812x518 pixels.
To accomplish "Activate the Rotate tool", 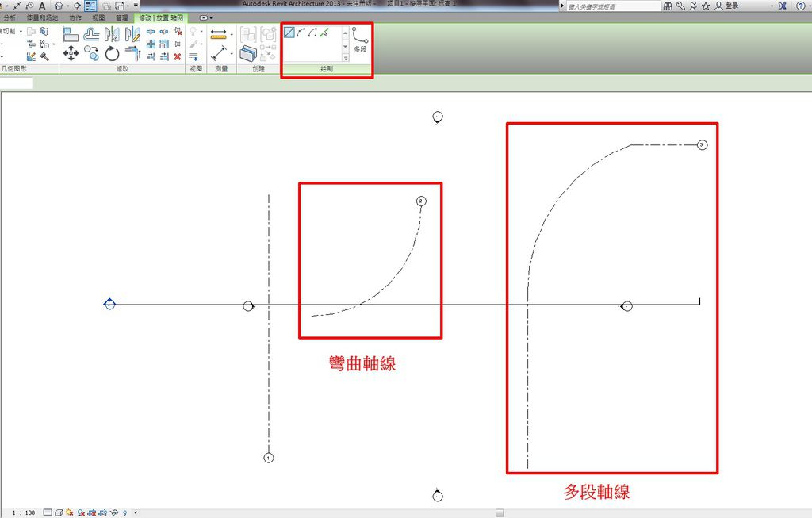I will click(x=112, y=53).
